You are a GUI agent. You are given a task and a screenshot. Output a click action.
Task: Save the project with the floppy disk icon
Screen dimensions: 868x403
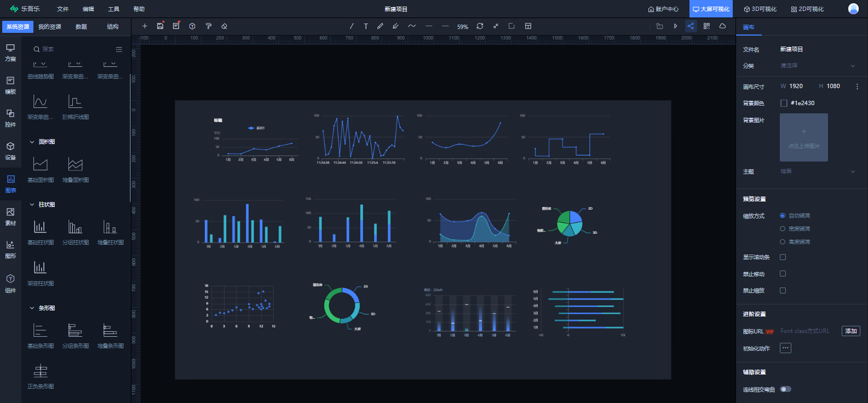tap(160, 26)
